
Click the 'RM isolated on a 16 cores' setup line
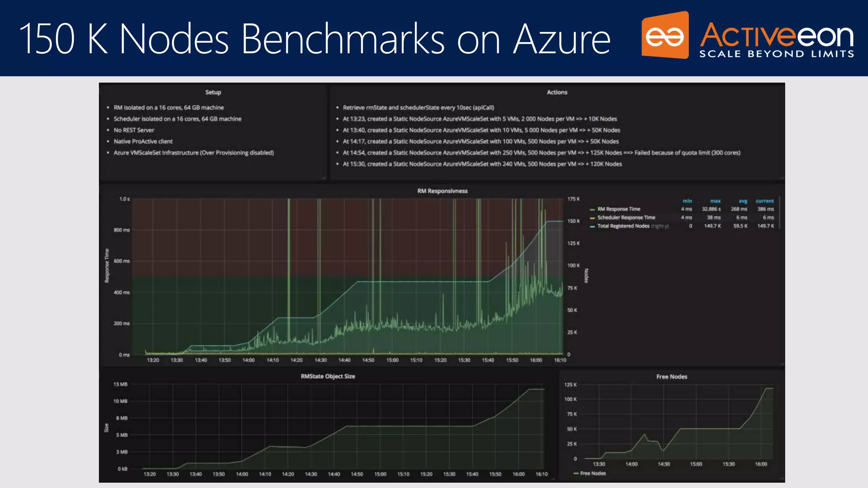point(169,108)
